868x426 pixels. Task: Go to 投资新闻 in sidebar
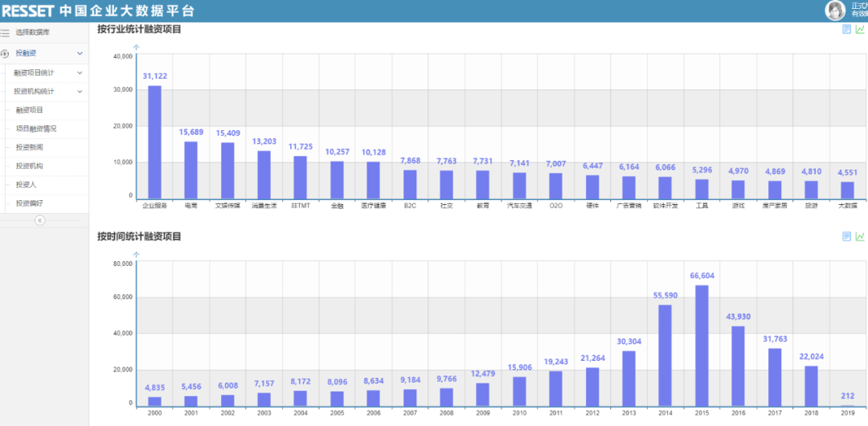point(30,147)
